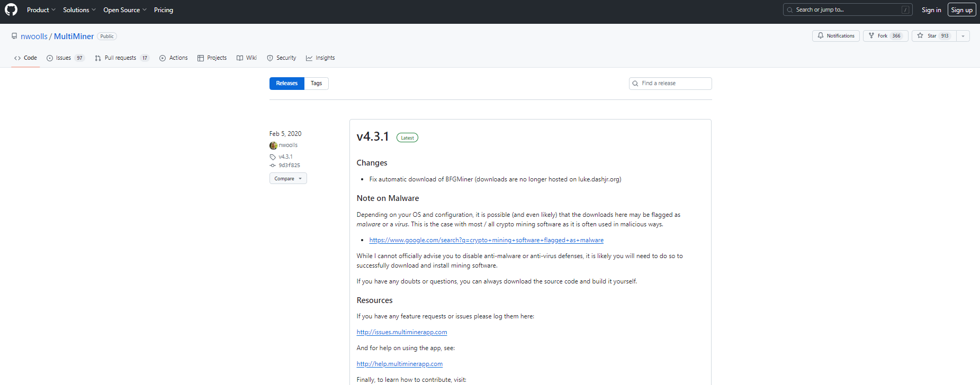
Task: Click the Find a release search box
Action: coord(670,84)
